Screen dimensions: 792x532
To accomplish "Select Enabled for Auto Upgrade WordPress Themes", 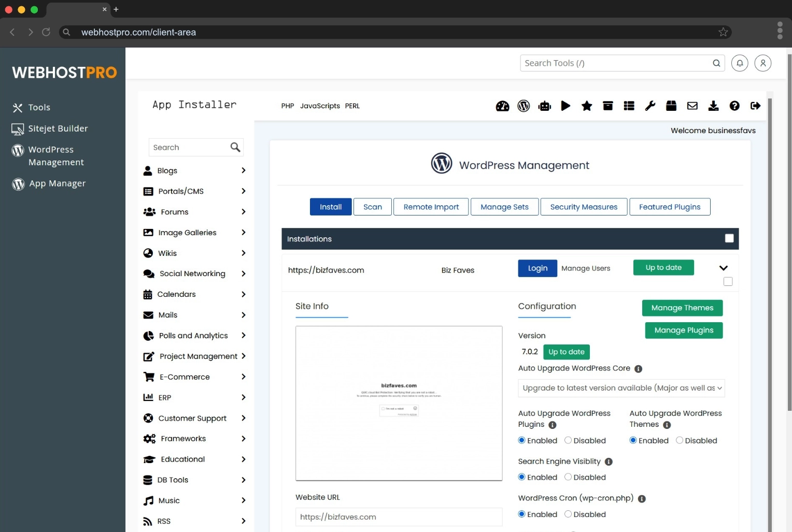I will [x=633, y=440].
